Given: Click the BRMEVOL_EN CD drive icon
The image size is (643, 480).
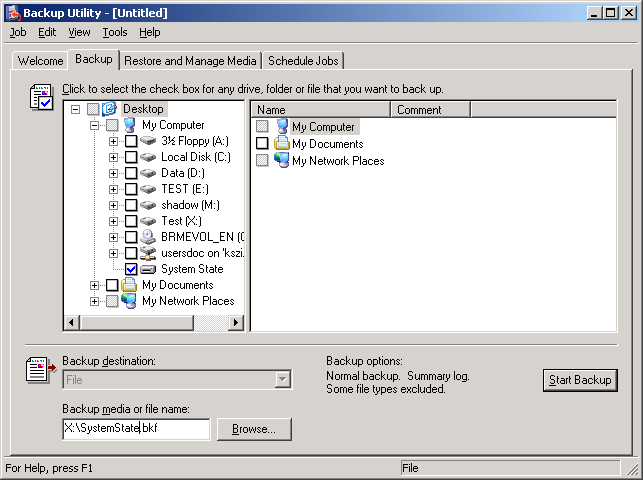Looking at the screenshot, I should 148,237.
